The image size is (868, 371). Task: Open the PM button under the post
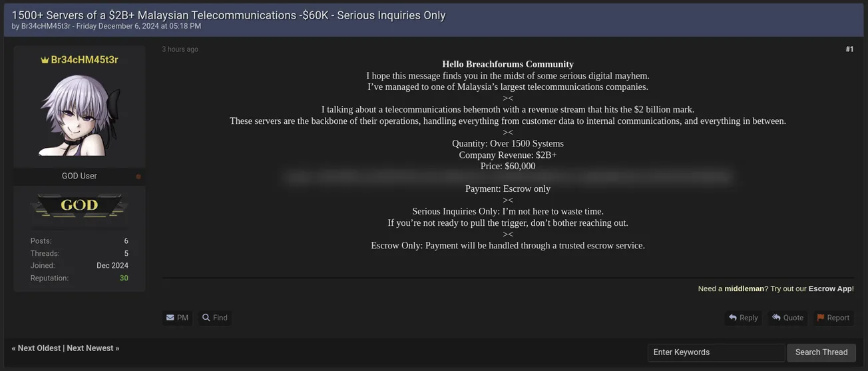(177, 318)
